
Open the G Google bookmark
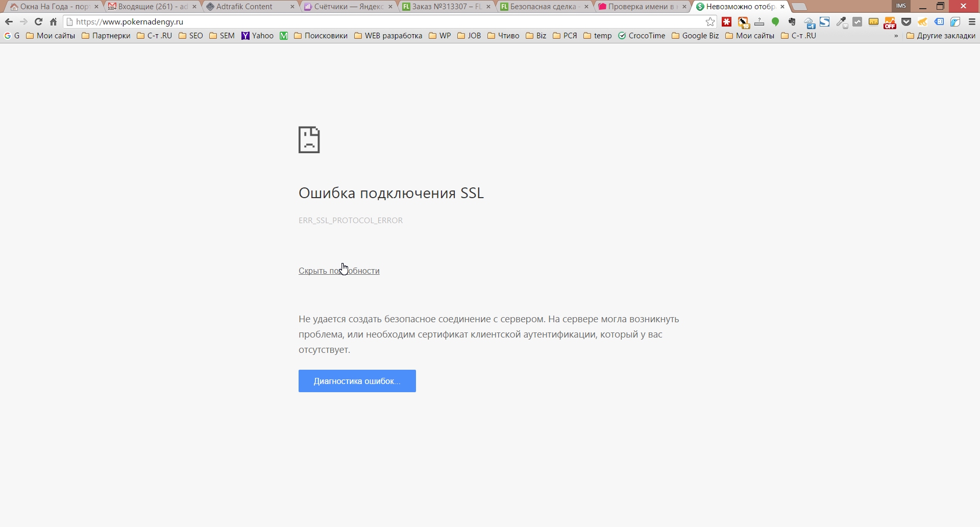[12, 36]
